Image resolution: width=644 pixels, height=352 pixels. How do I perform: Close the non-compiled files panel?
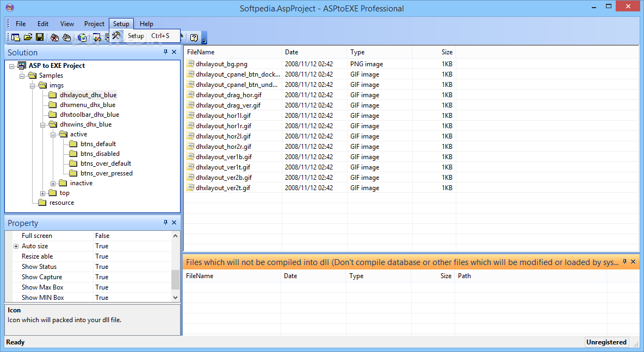pyautogui.click(x=633, y=262)
